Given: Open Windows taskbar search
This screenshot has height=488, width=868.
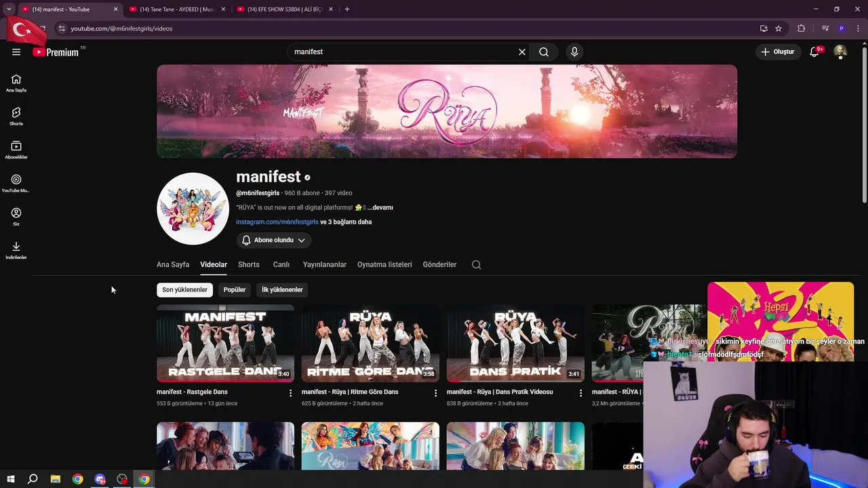Looking at the screenshot, I should 33,479.
